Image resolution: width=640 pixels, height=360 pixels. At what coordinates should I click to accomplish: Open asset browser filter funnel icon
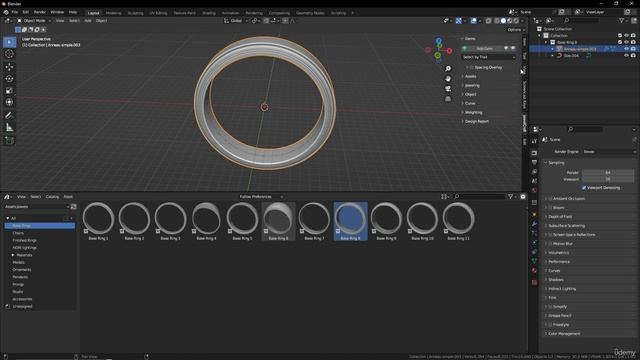[x=510, y=197]
